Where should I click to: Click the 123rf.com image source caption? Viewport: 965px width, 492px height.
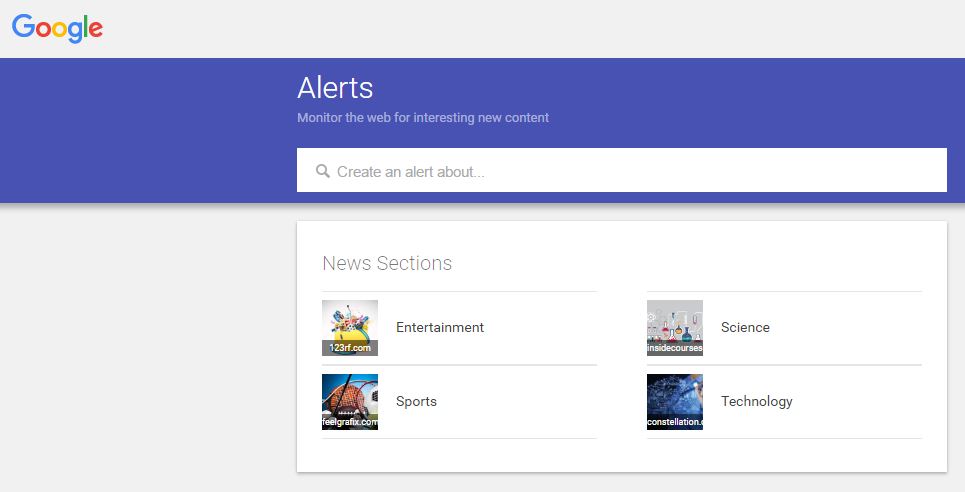pos(349,348)
